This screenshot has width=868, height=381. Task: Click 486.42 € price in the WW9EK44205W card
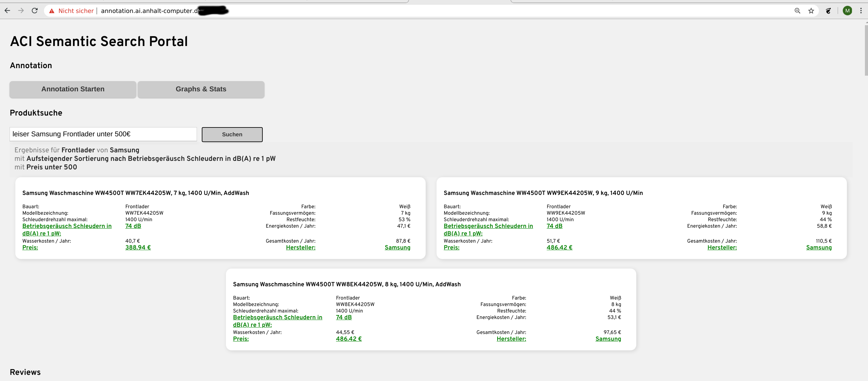tap(560, 247)
